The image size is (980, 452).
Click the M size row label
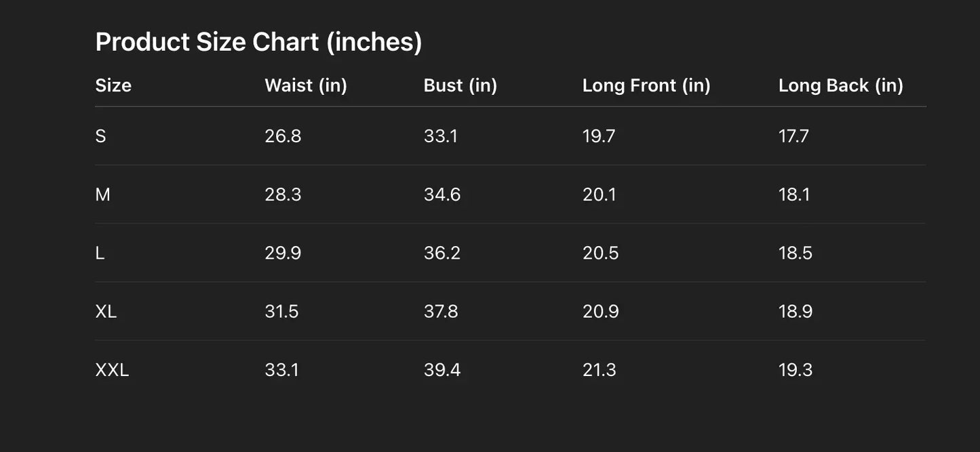coord(103,195)
